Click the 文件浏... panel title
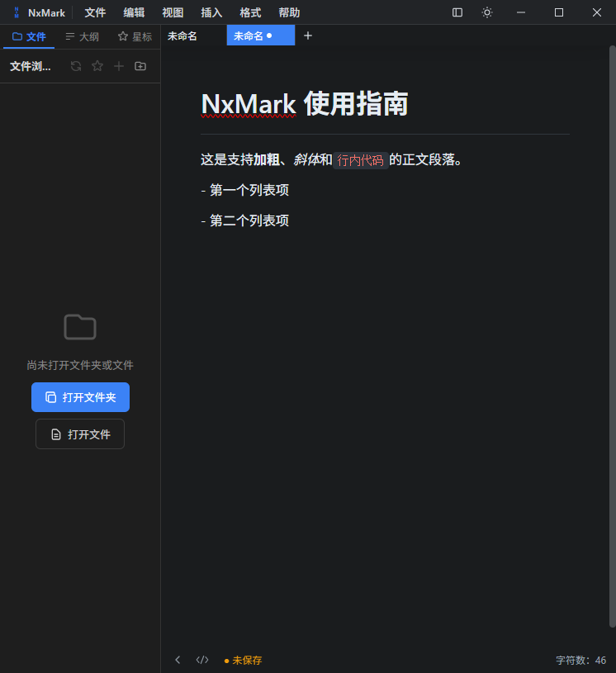 click(30, 66)
